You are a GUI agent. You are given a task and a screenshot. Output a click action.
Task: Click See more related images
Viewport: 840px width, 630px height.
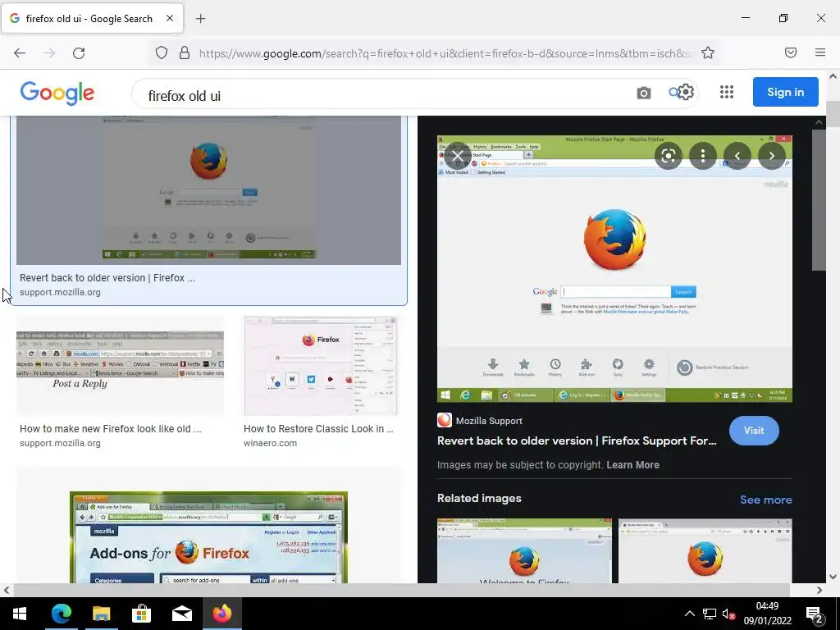point(765,500)
